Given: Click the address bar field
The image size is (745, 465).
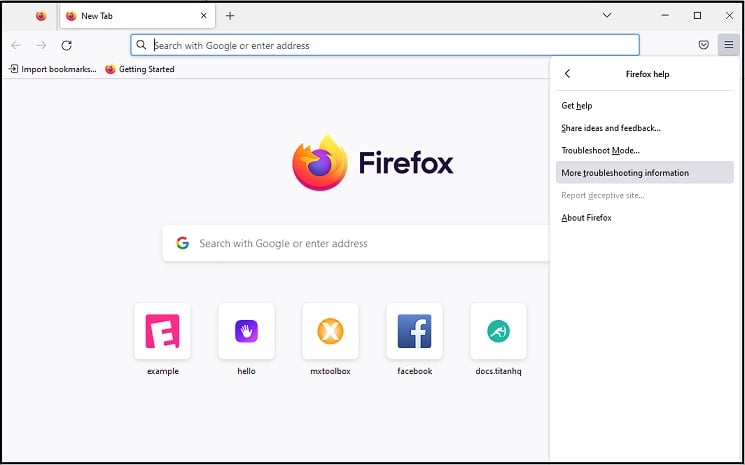Looking at the screenshot, I should click(x=385, y=45).
